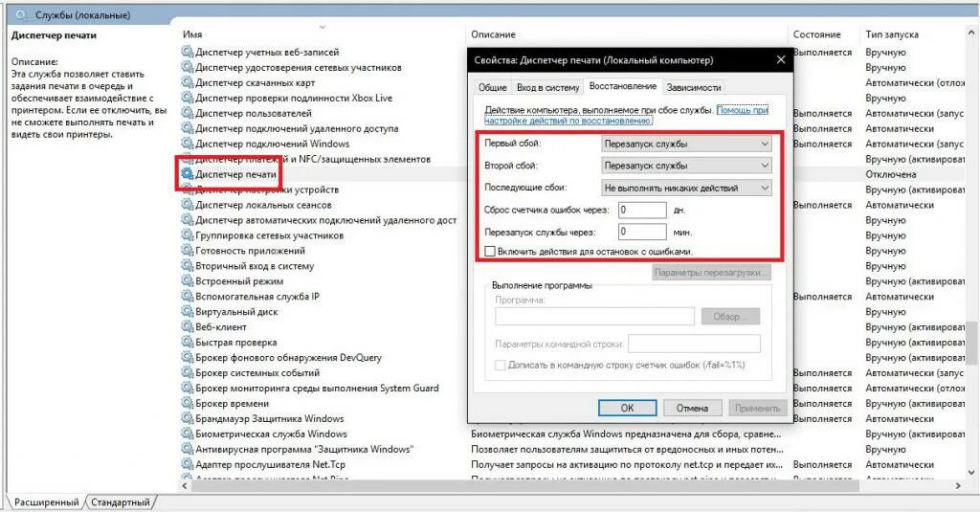
Task: Click gear icon of Диспетчер локальных сеансов
Action: click(188, 205)
